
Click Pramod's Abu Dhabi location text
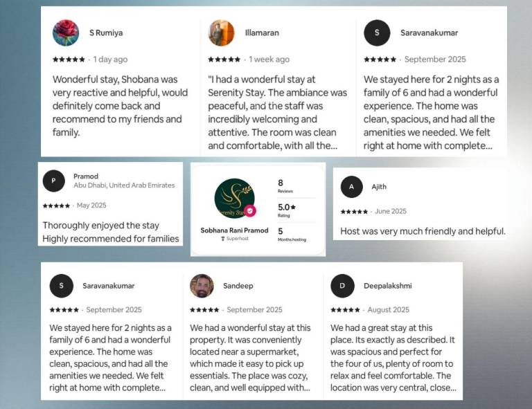click(124, 185)
